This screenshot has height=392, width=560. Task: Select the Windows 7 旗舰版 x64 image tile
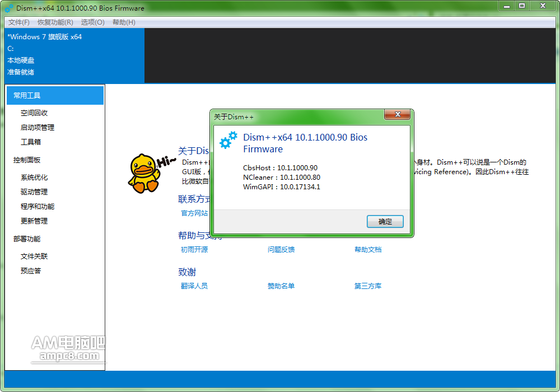point(74,55)
